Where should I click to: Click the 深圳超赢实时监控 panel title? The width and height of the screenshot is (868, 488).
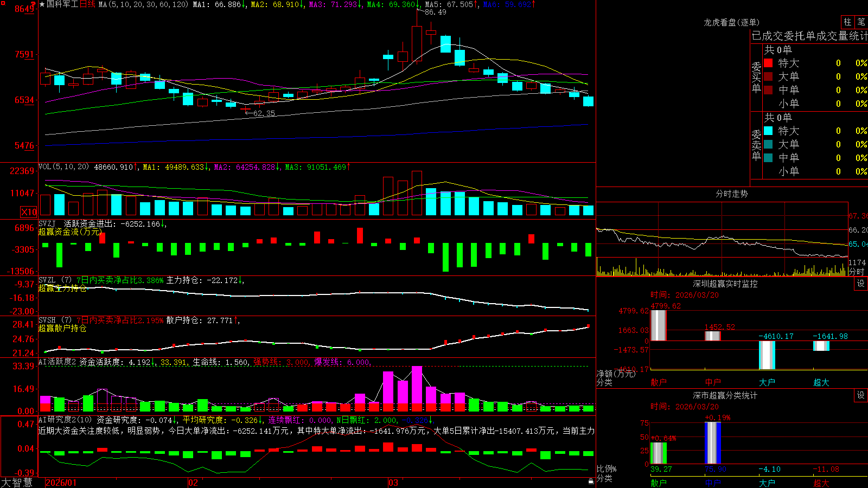725,284
